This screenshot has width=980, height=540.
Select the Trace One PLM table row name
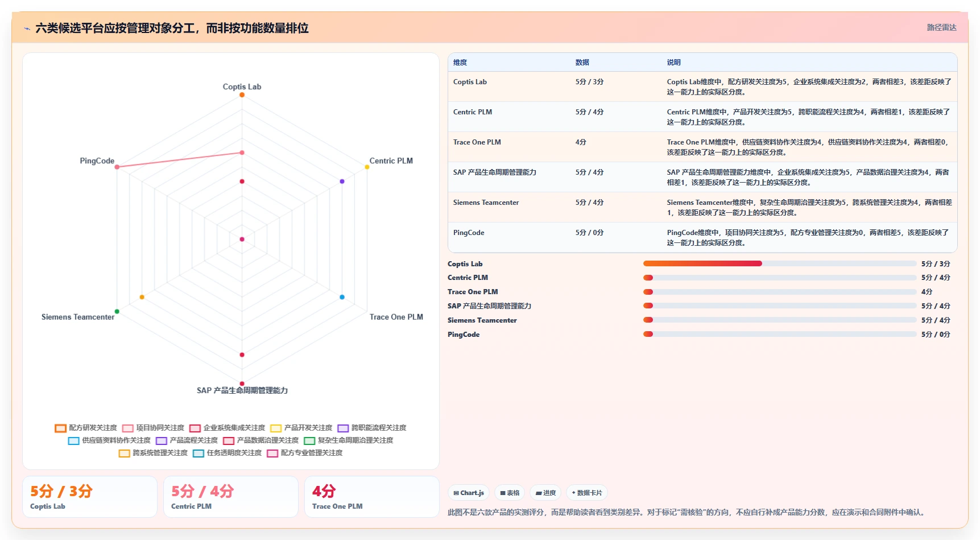coord(477,142)
